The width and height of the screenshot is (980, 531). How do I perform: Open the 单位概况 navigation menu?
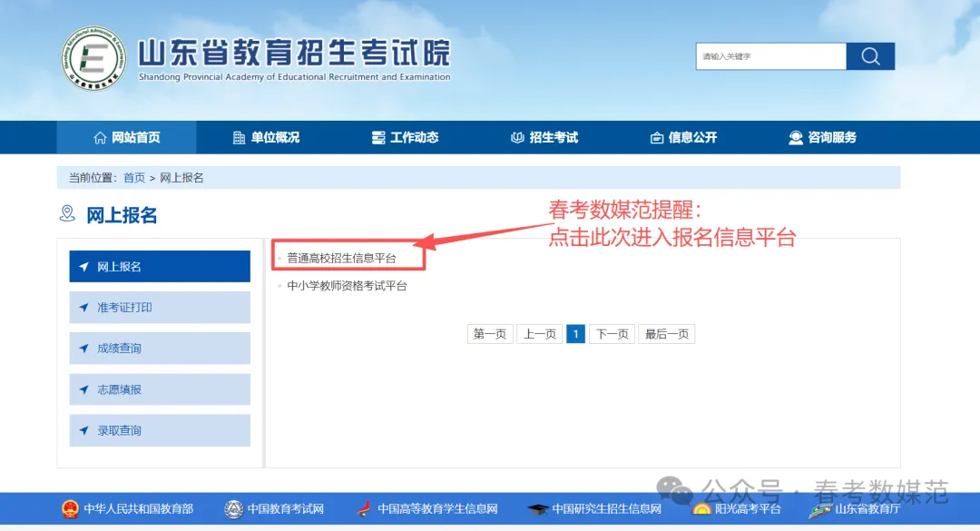266,138
